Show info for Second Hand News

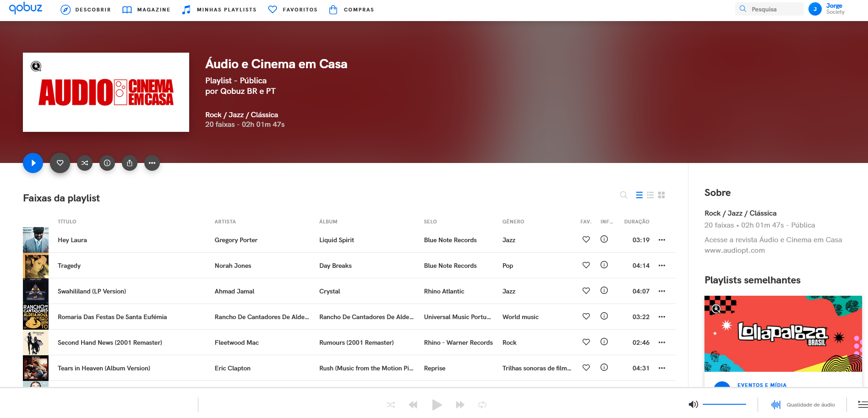pyautogui.click(x=604, y=342)
